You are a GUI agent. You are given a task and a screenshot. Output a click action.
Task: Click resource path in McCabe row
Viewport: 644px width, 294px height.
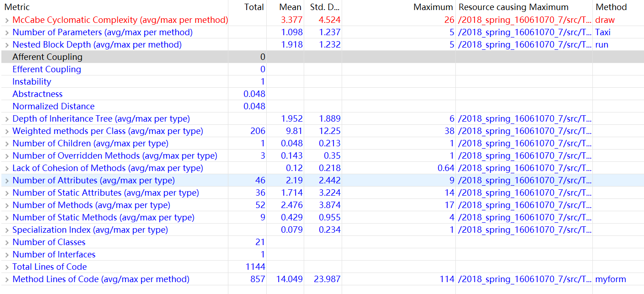pyautogui.click(x=525, y=20)
